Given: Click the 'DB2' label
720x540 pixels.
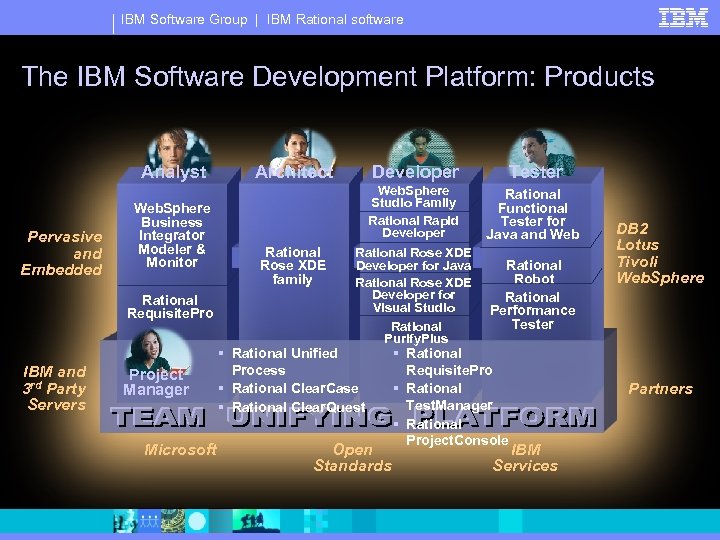Looking at the screenshot, I should point(632,229).
